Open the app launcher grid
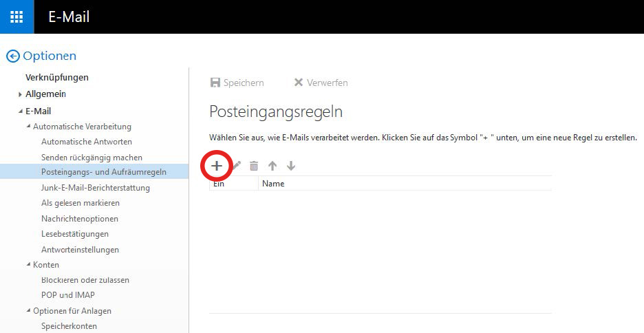This screenshot has width=644, height=333. (17, 17)
